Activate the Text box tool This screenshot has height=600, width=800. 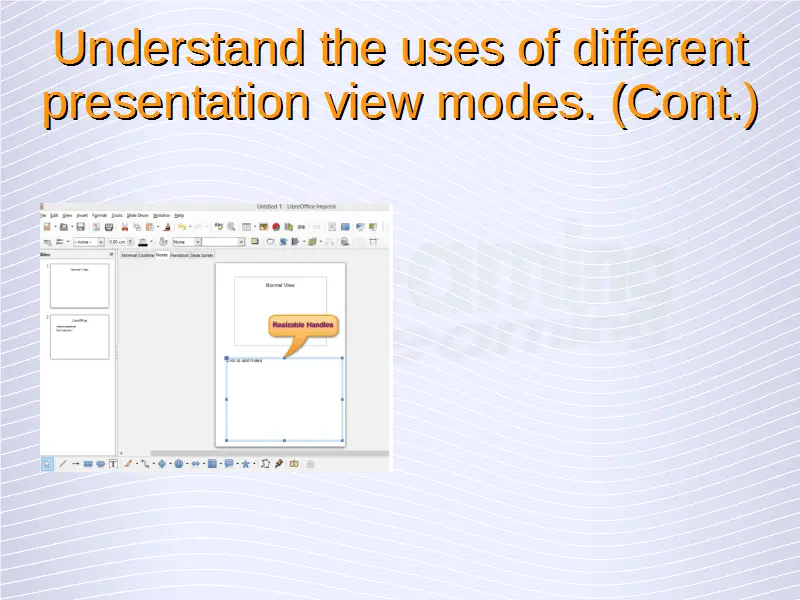pyautogui.click(x=113, y=464)
